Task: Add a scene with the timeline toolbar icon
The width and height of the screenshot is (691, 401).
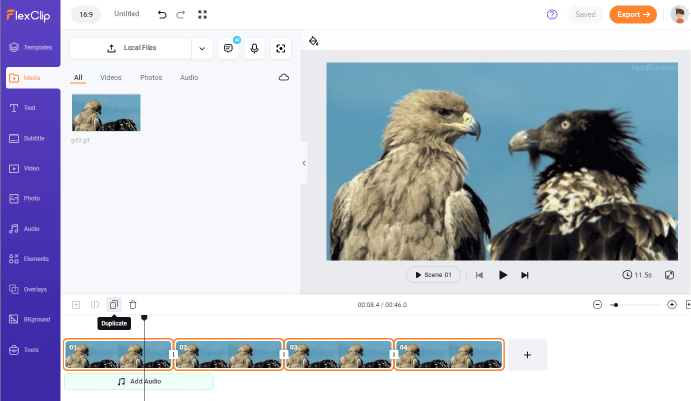Action: point(76,304)
